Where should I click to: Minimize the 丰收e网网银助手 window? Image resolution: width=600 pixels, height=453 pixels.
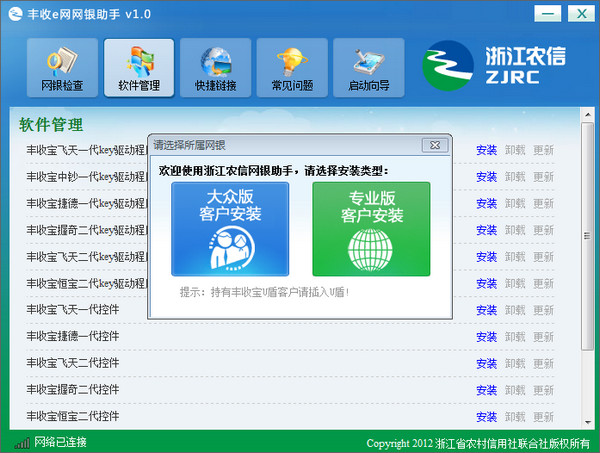[545, 13]
